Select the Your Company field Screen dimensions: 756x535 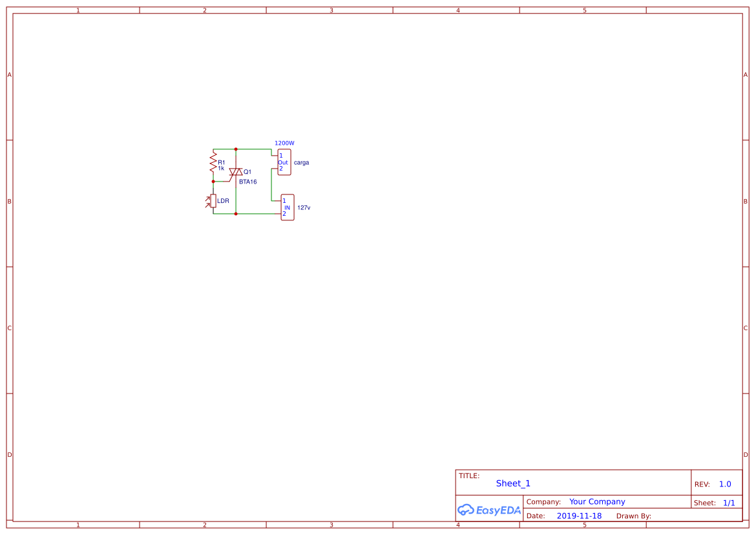pyautogui.click(x=596, y=501)
